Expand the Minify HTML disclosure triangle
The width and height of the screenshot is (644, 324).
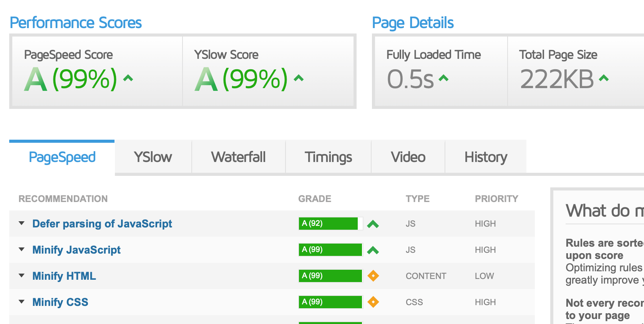coord(22,276)
